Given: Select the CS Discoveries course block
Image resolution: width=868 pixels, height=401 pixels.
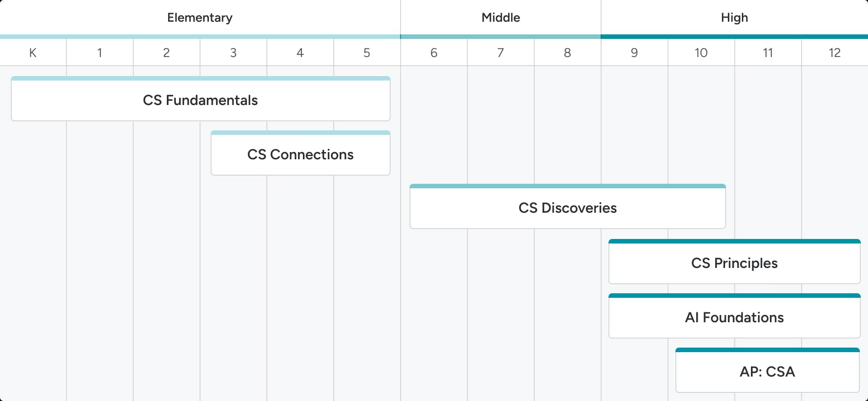Looking at the screenshot, I should (x=567, y=208).
